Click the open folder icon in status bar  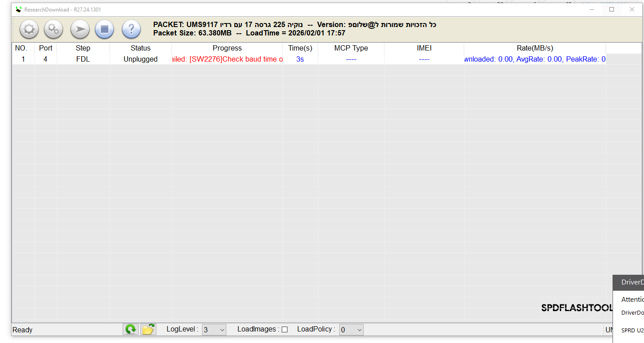148,329
